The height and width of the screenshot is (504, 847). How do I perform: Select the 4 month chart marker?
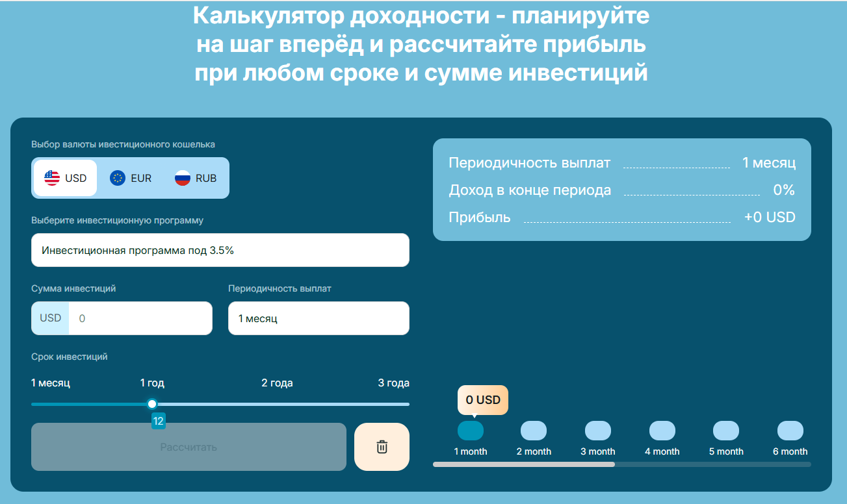(662, 431)
